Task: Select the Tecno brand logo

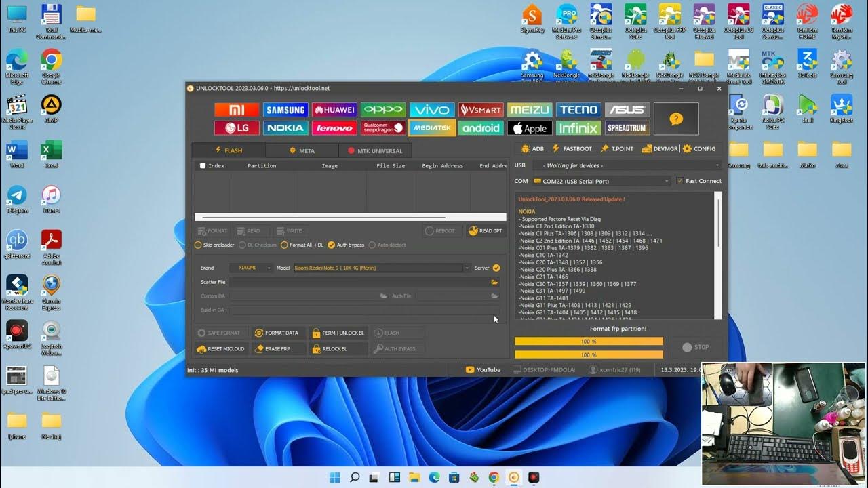Action: pyautogui.click(x=578, y=110)
